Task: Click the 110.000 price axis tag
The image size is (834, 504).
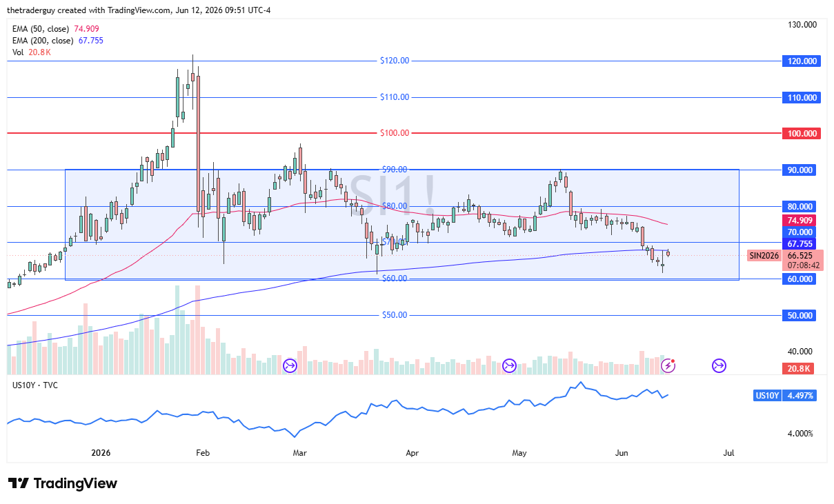Action: [801, 97]
